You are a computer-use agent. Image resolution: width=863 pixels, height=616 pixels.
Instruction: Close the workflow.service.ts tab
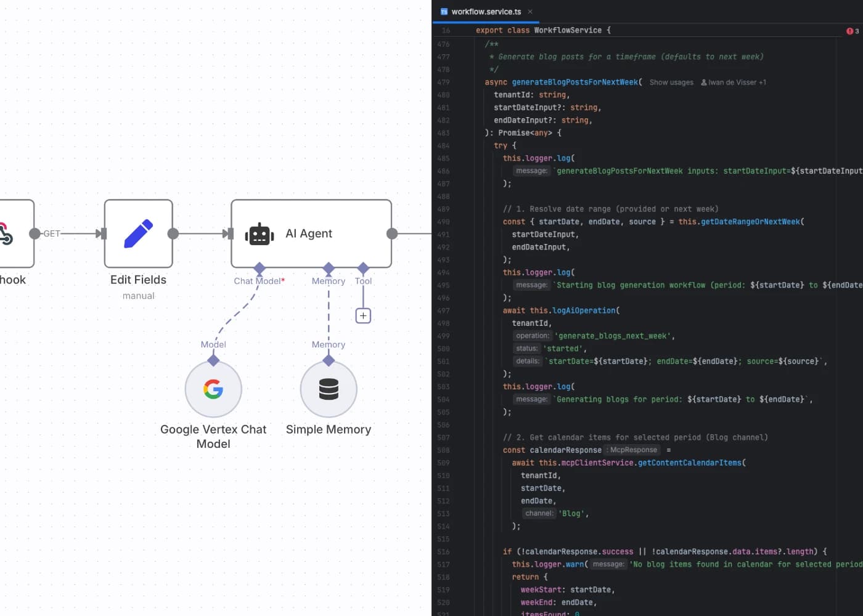(x=530, y=11)
